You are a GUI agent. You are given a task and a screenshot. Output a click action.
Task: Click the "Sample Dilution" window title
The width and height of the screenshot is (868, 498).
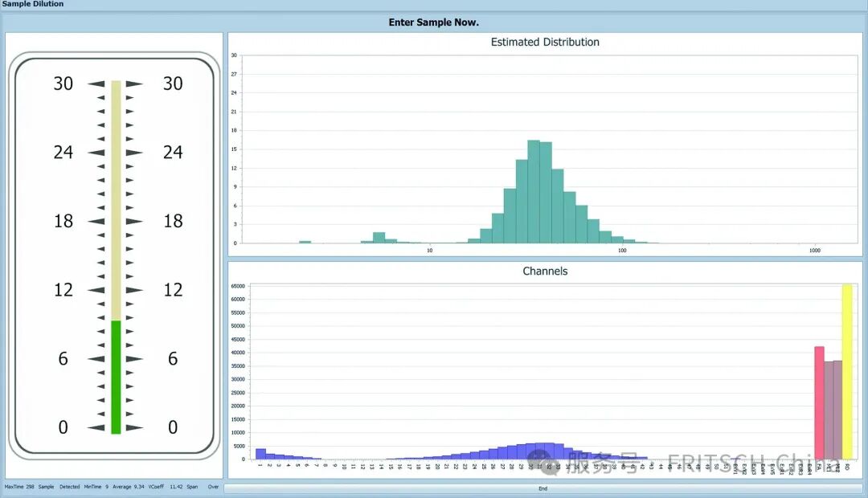click(x=33, y=4)
